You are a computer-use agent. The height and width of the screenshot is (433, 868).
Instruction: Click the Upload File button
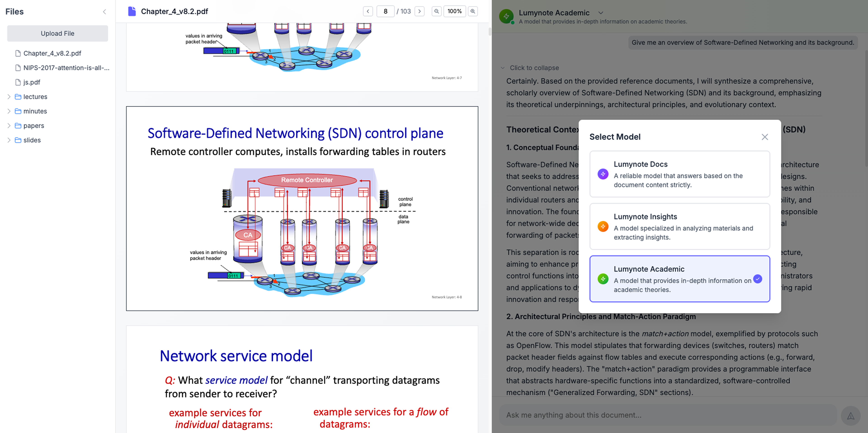click(x=58, y=33)
